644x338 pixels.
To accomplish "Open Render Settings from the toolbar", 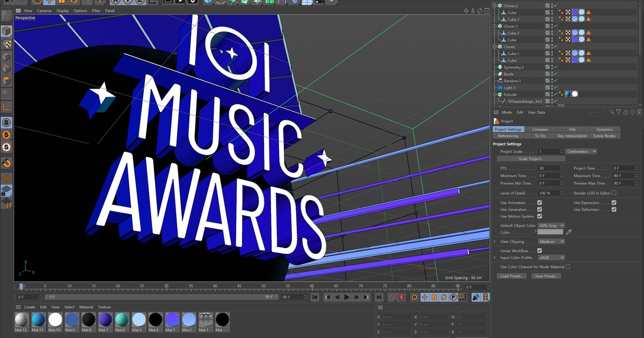I will [193, 3].
